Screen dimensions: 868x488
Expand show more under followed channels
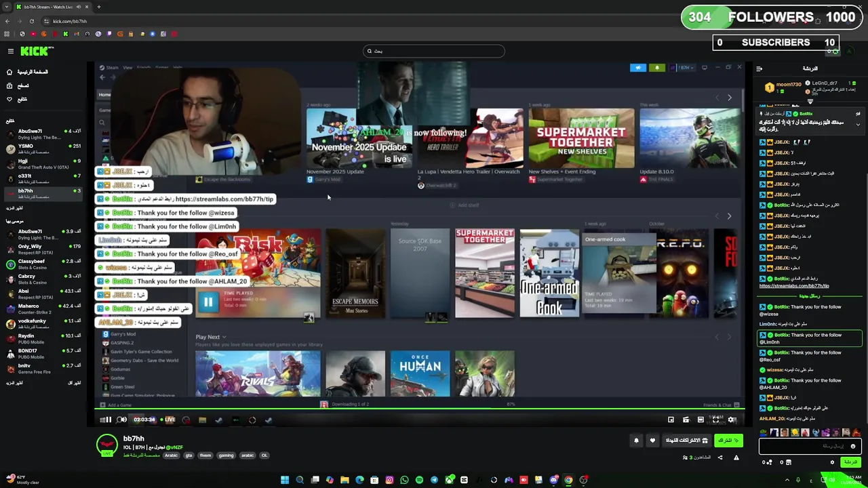click(14, 208)
